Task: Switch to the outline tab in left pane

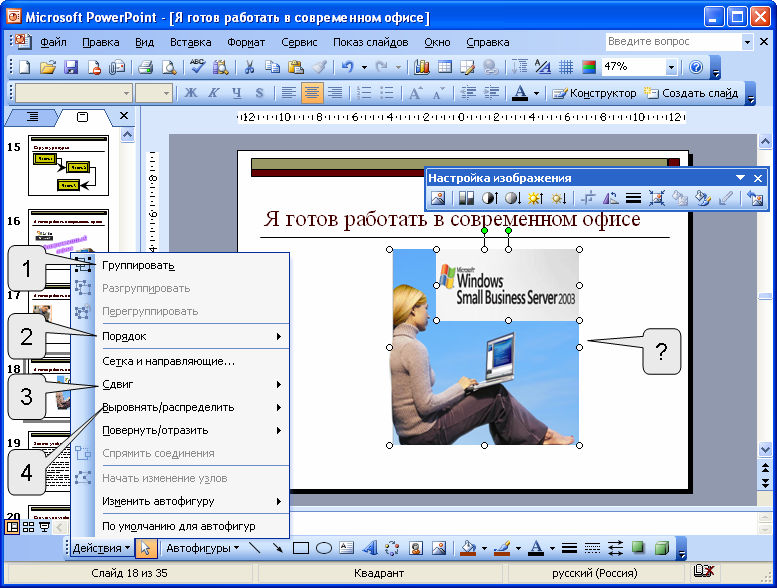Action: pyautogui.click(x=32, y=117)
